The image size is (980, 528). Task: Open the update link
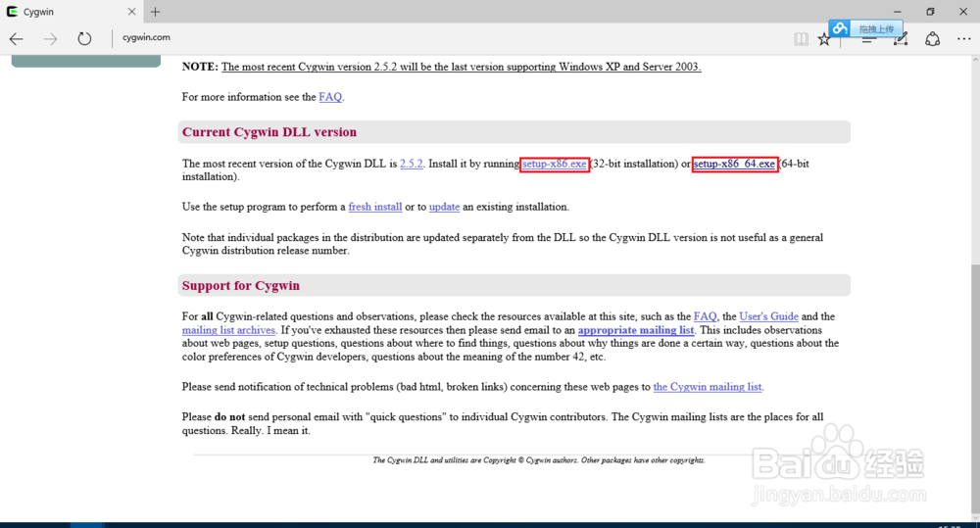(444, 207)
